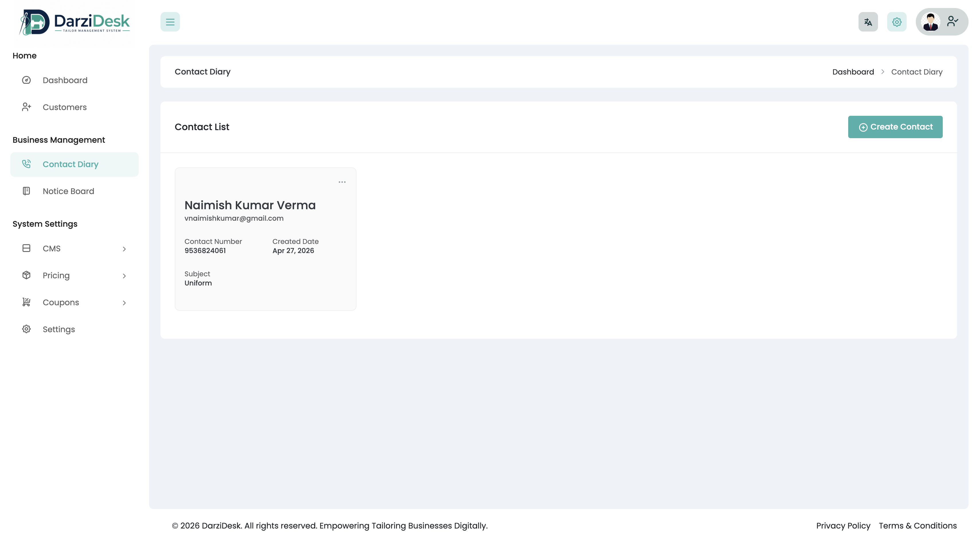Click the plus icon in Create Contact

(x=863, y=128)
